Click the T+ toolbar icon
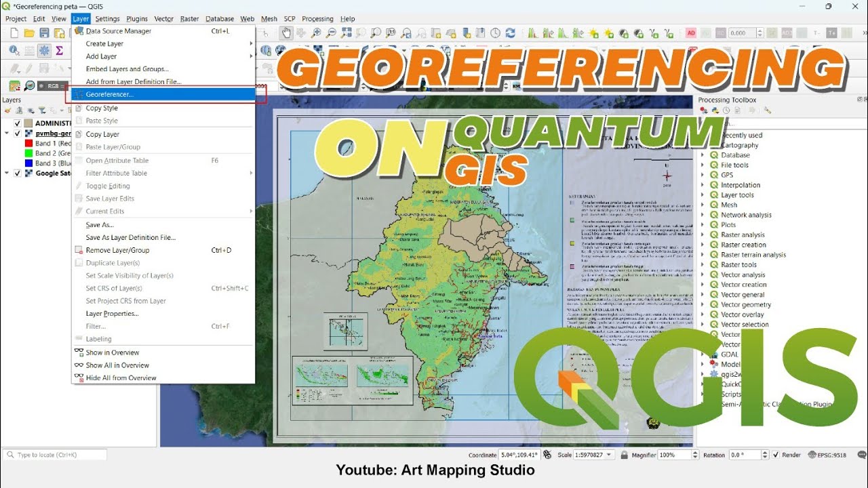The height and width of the screenshot is (488, 868). point(831,33)
